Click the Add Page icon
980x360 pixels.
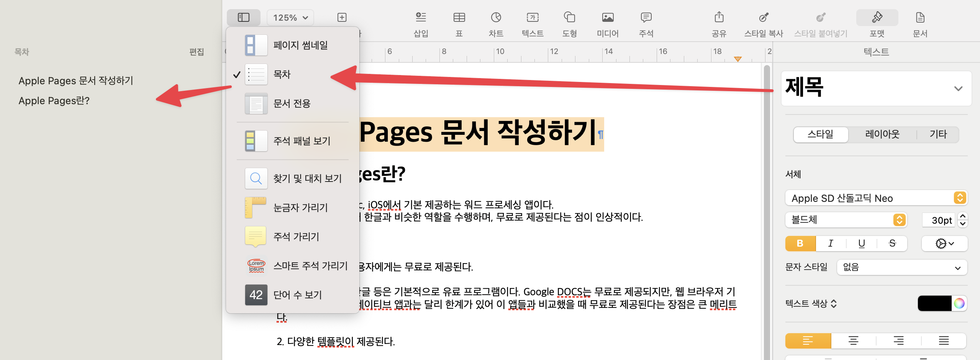[342, 18]
